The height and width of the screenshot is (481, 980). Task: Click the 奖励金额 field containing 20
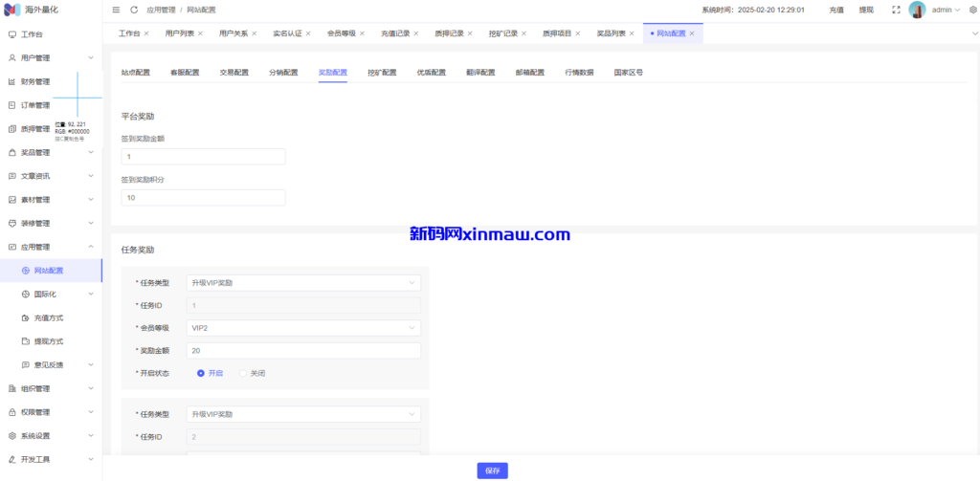tap(303, 350)
